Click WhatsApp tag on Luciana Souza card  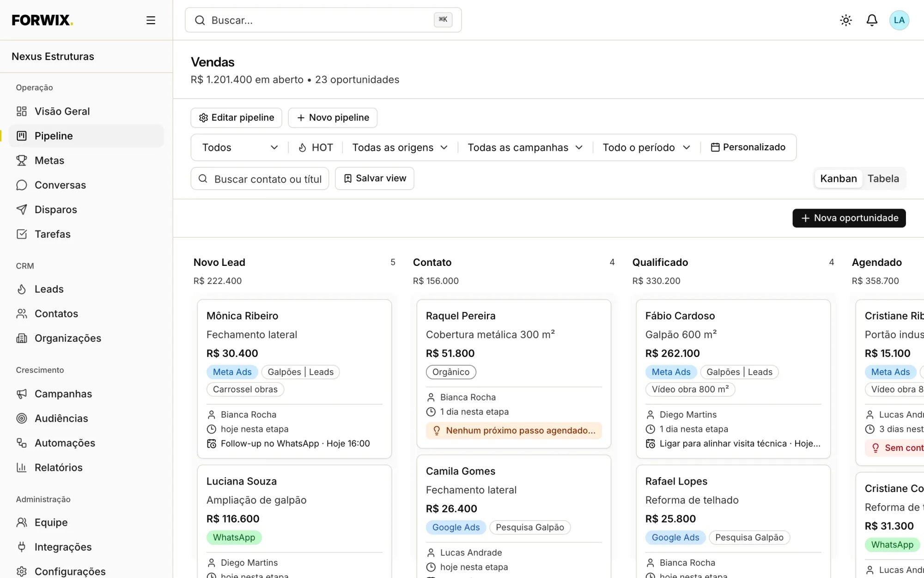click(x=234, y=538)
